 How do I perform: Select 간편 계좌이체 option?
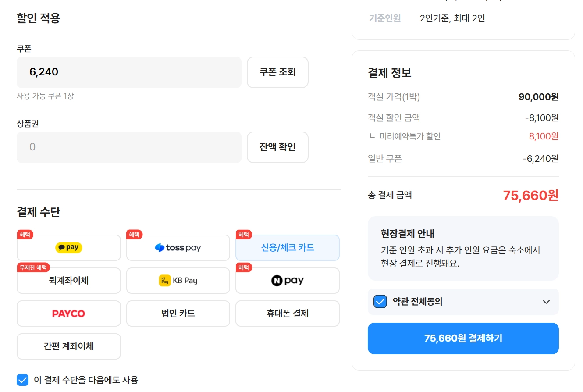[x=69, y=346]
